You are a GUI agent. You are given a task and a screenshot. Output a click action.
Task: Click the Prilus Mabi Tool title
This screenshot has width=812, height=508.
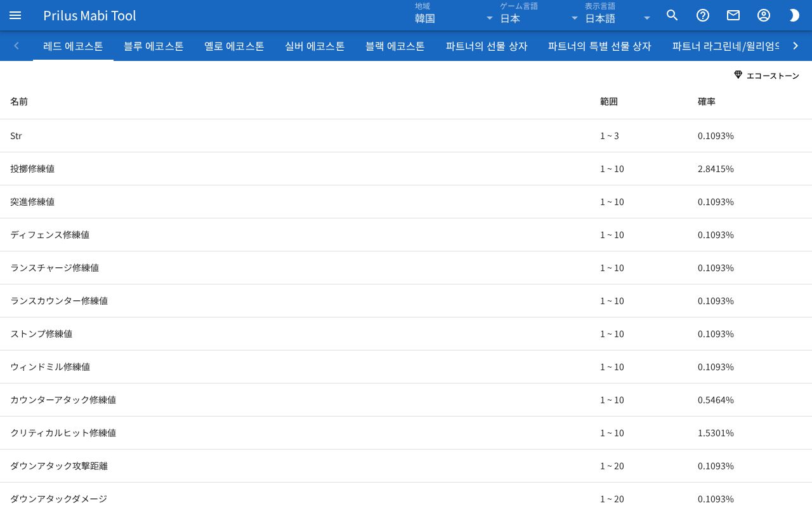tap(89, 15)
